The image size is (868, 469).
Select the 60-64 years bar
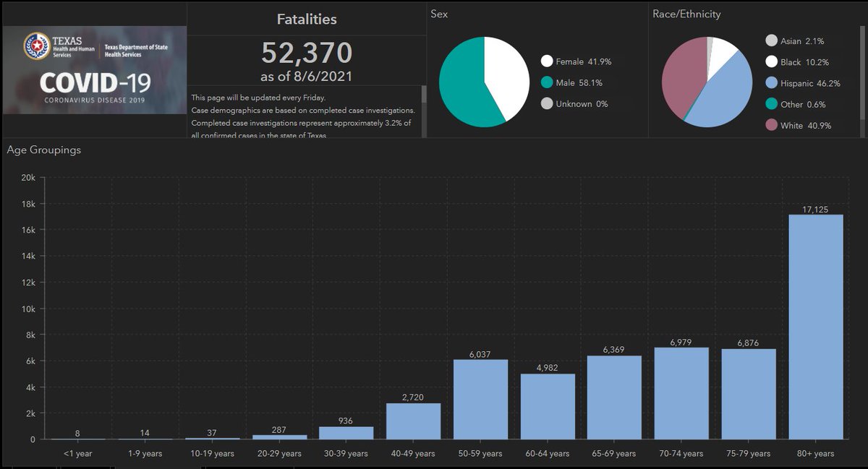[x=548, y=406]
